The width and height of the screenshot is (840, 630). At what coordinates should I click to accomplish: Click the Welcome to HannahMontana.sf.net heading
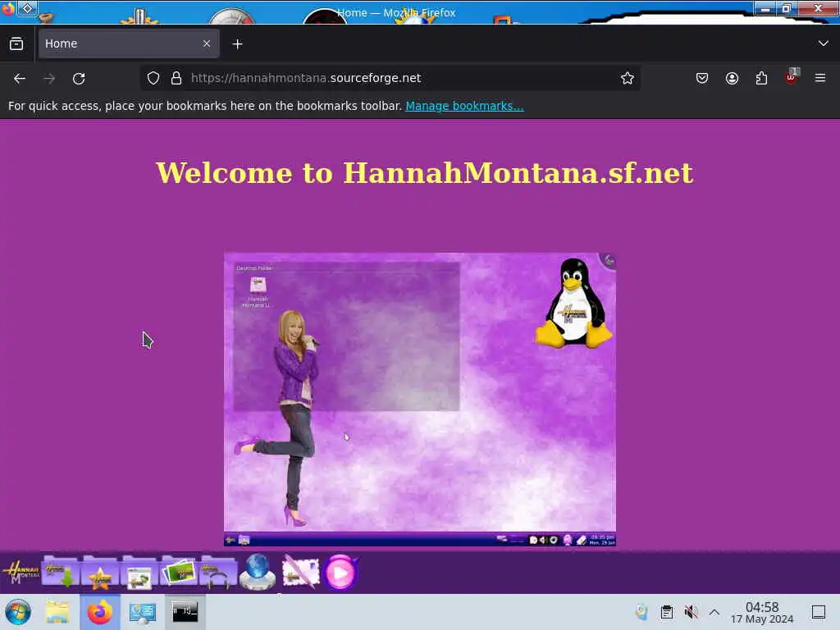tap(424, 173)
